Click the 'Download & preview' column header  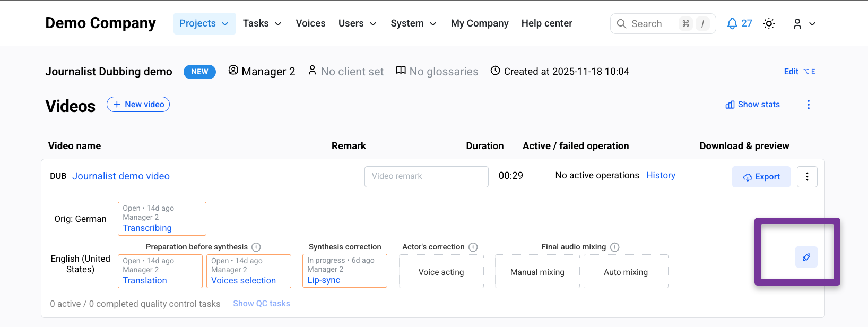[x=744, y=146]
